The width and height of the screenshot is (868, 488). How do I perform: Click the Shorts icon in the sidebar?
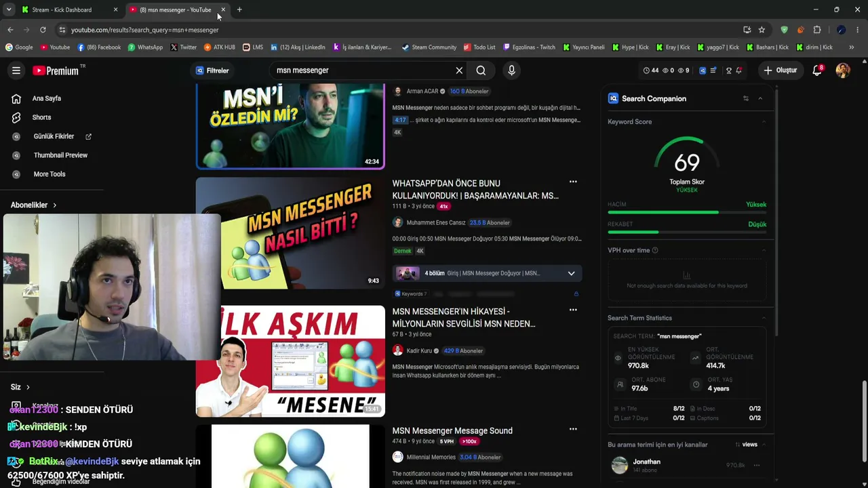click(x=16, y=117)
